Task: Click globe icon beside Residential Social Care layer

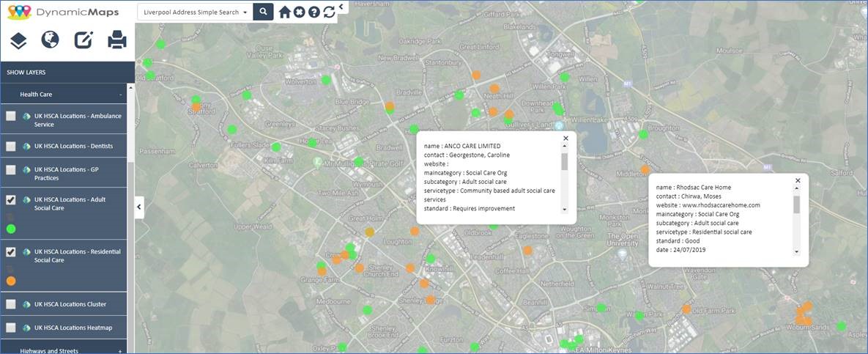Action: [26, 251]
